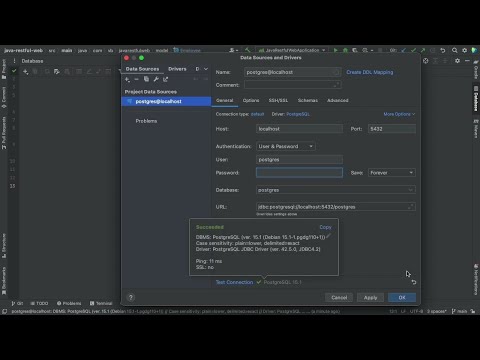Open driver settings wrench icon
This screenshot has height=360, width=480.
[x=156, y=79]
